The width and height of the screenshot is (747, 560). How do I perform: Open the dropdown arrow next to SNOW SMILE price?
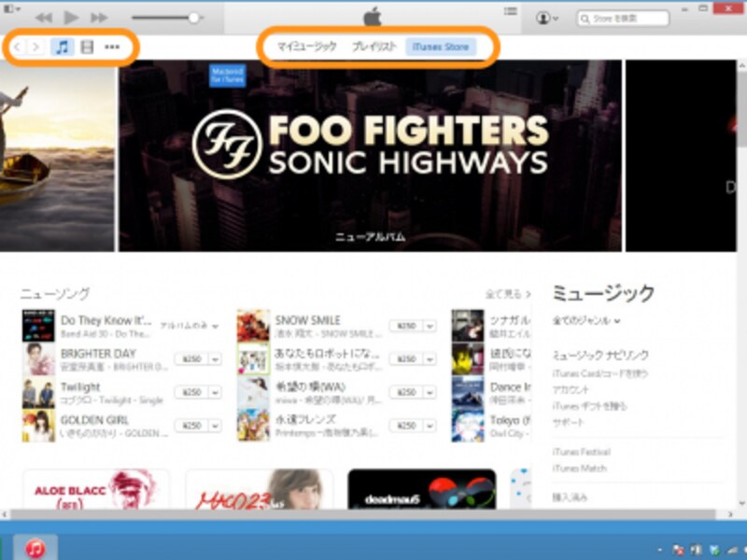point(430,326)
